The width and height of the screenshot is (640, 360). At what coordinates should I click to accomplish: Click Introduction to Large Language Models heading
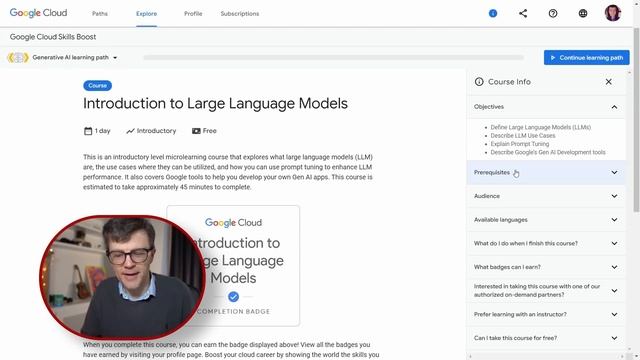tap(215, 103)
